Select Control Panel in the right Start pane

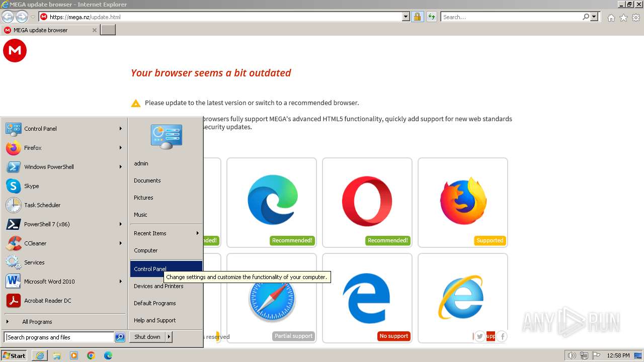166,269
